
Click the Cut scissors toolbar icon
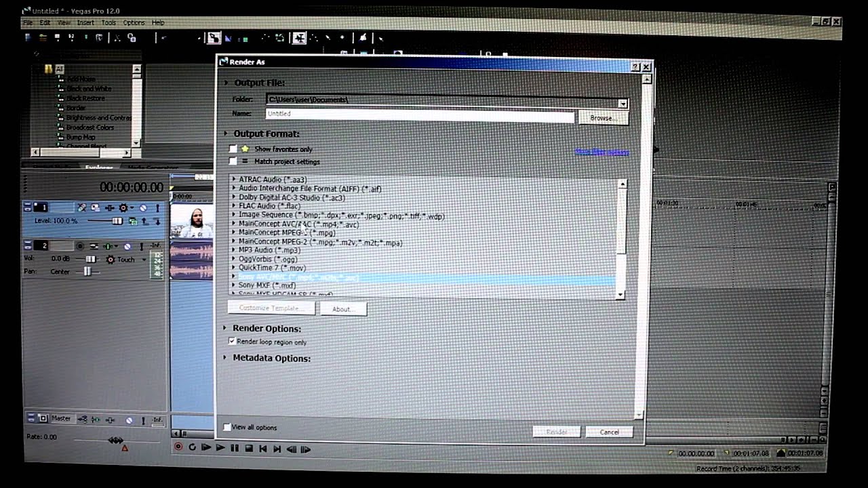click(117, 38)
